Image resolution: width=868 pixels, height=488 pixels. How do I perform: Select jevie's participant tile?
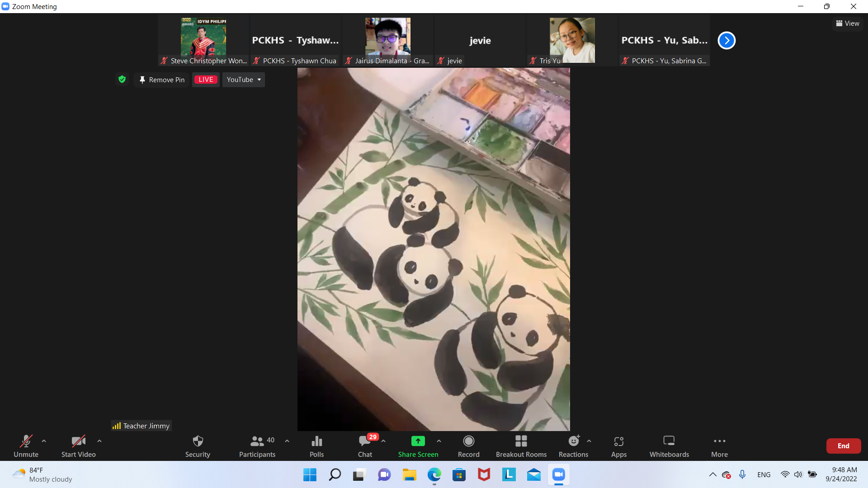480,40
